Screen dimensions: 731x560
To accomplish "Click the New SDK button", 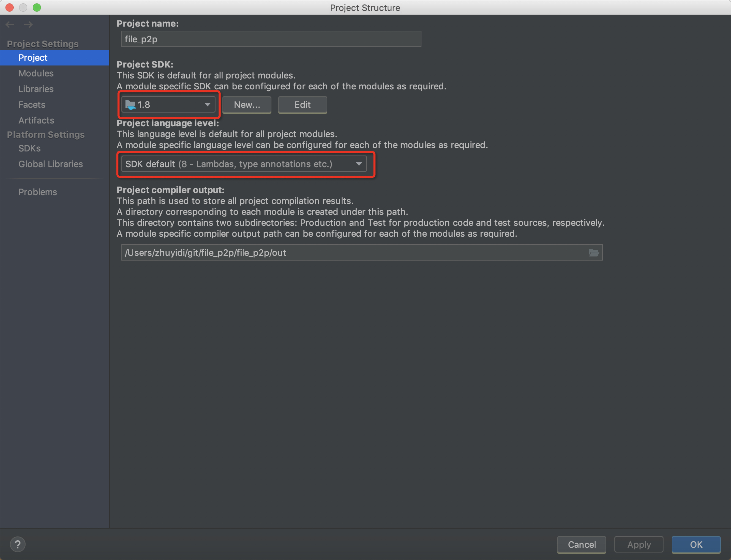I will [246, 104].
